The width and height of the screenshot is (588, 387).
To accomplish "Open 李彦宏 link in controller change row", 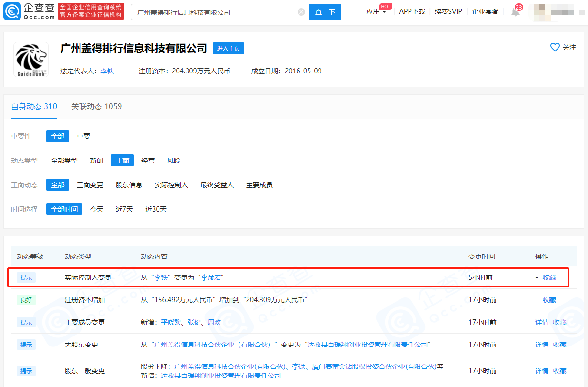I will point(211,277).
